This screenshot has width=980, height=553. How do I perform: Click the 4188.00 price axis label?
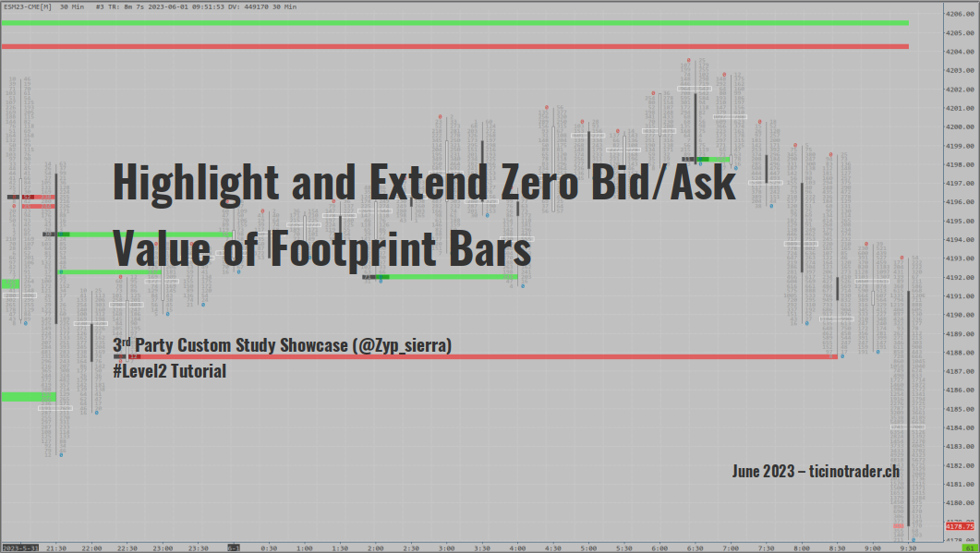click(x=960, y=353)
